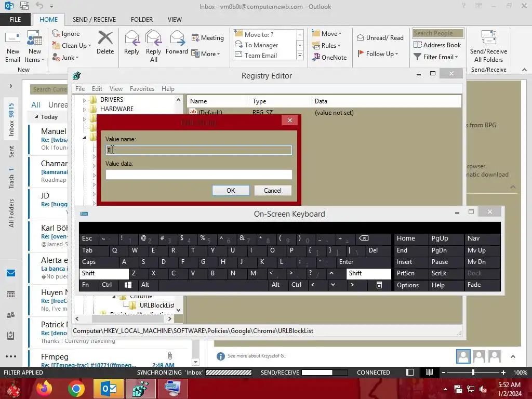The width and height of the screenshot is (532, 399).
Task: Click the Value data input field
Action: [x=199, y=175]
